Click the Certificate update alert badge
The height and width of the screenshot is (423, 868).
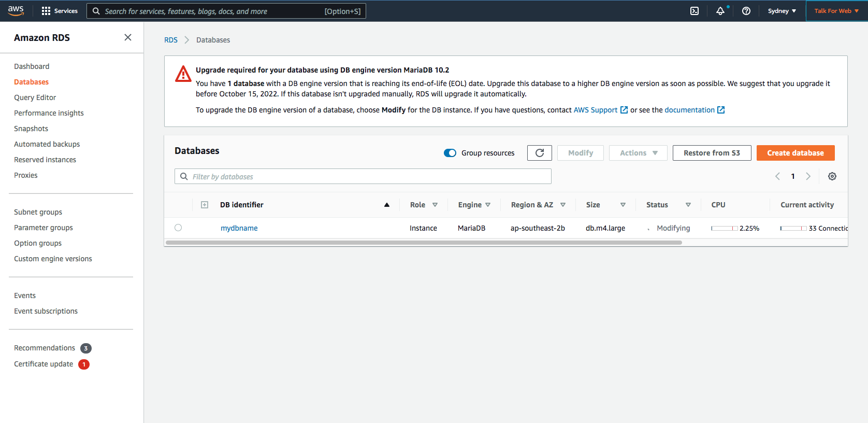(84, 364)
